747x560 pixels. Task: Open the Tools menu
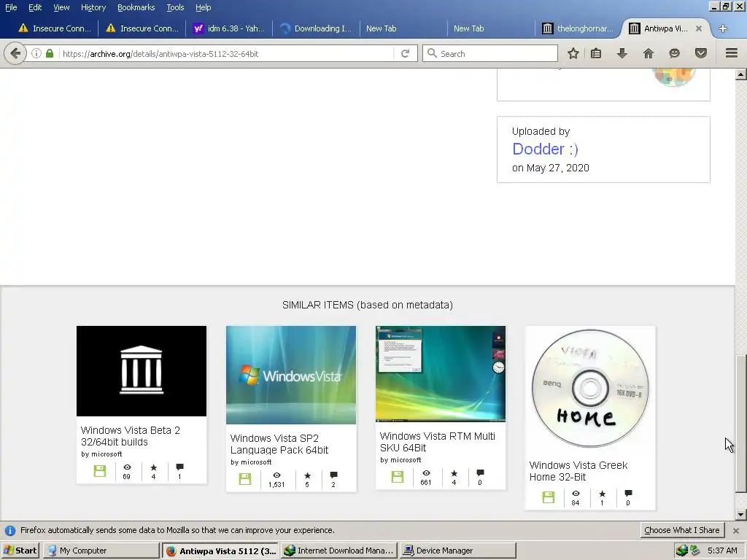pos(175,7)
